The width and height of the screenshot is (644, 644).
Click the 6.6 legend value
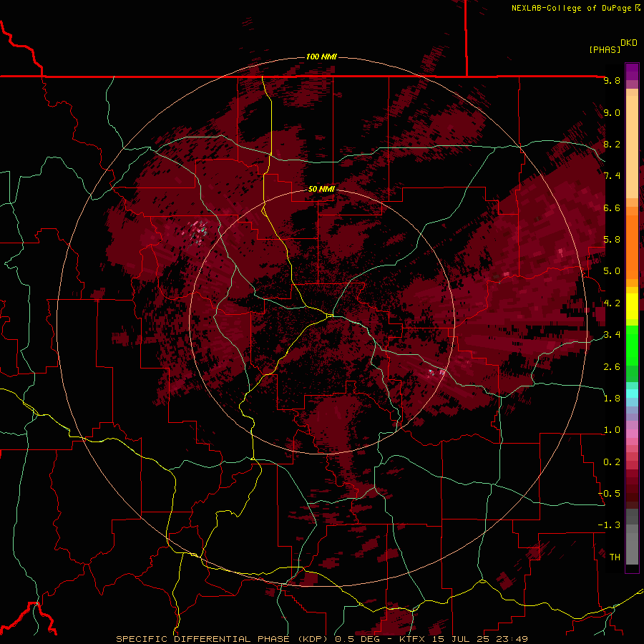coord(612,208)
